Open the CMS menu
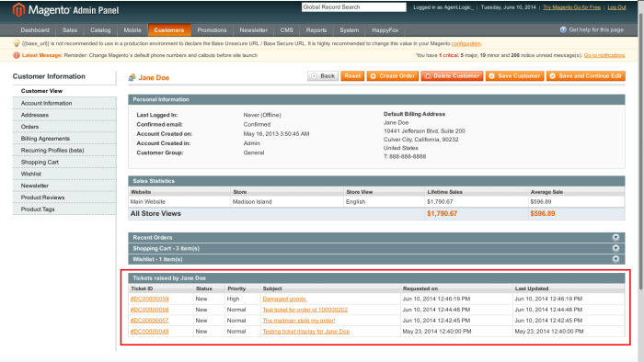 pos(287,30)
